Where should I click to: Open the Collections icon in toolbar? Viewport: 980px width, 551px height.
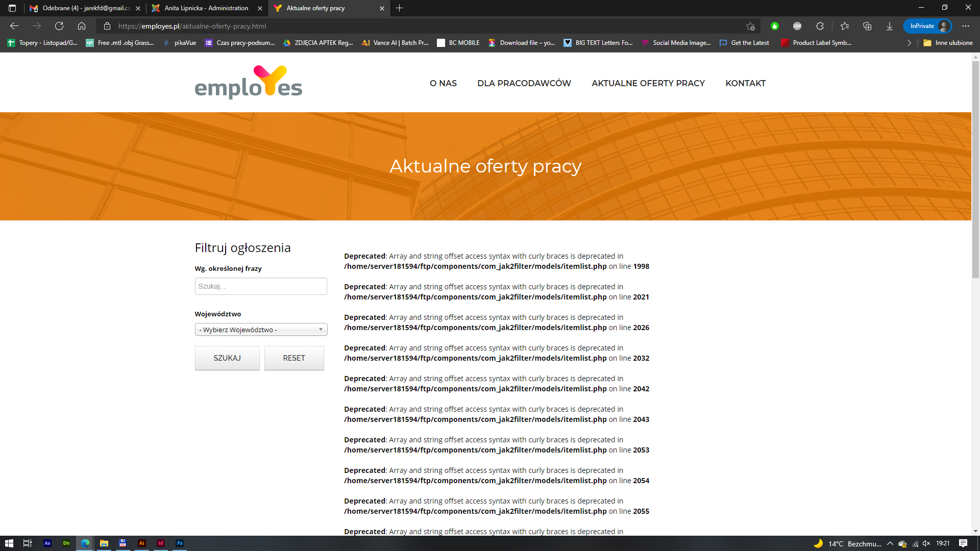click(867, 26)
